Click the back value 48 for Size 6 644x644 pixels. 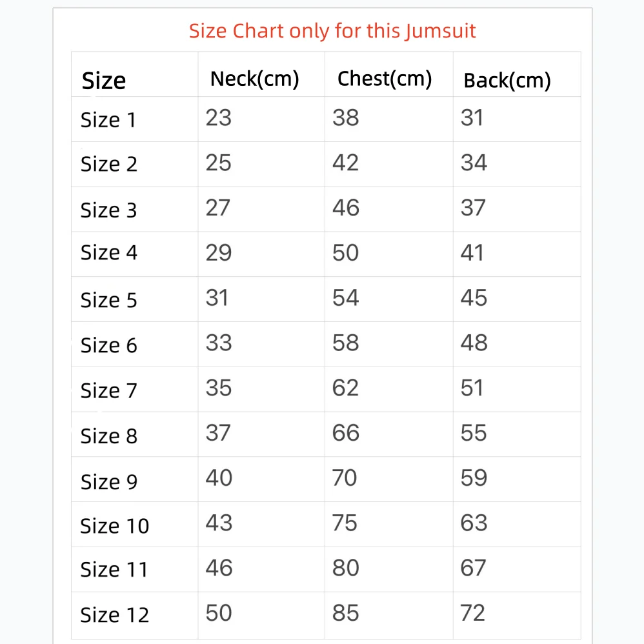click(x=473, y=343)
